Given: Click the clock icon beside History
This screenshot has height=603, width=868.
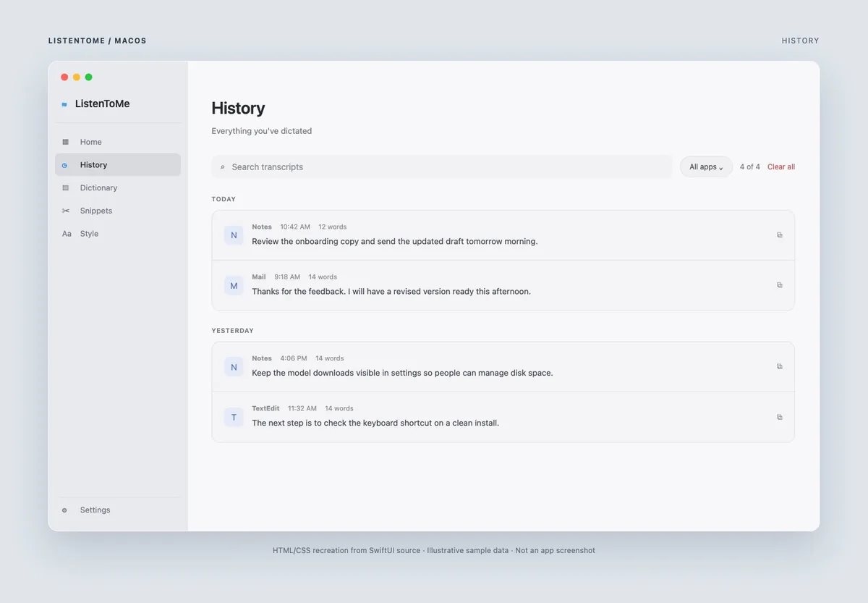Looking at the screenshot, I should [65, 165].
